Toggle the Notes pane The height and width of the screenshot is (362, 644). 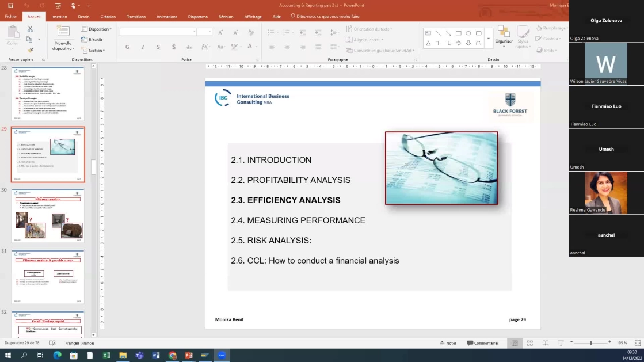[x=448, y=343]
